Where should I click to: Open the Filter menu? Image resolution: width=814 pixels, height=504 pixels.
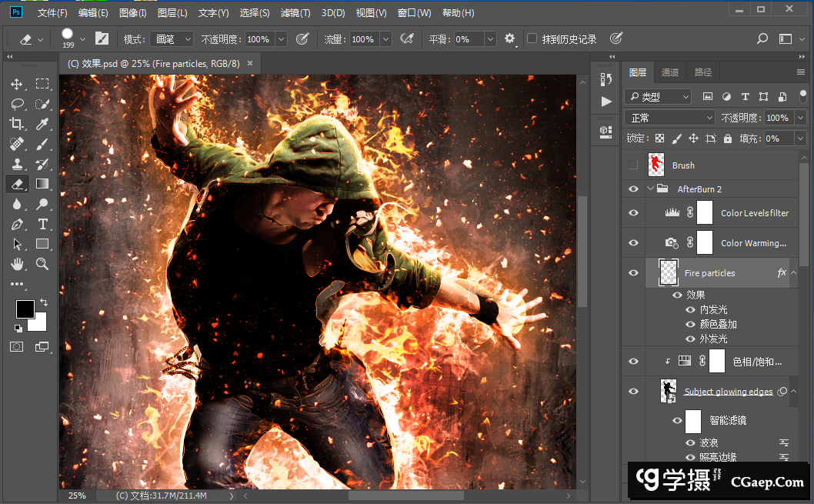(295, 13)
